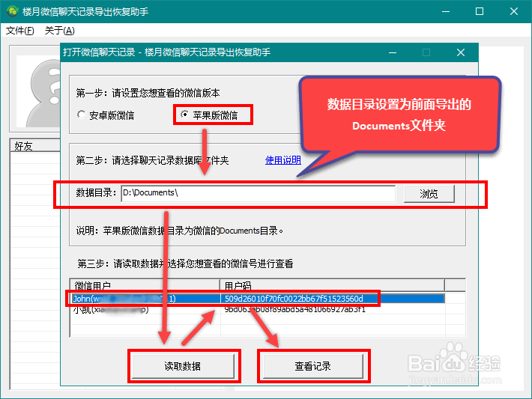Viewport: 532px width, 399px height.
Task: Minimize the 打开微信聊天记录 dialog
Action: click(x=393, y=52)
